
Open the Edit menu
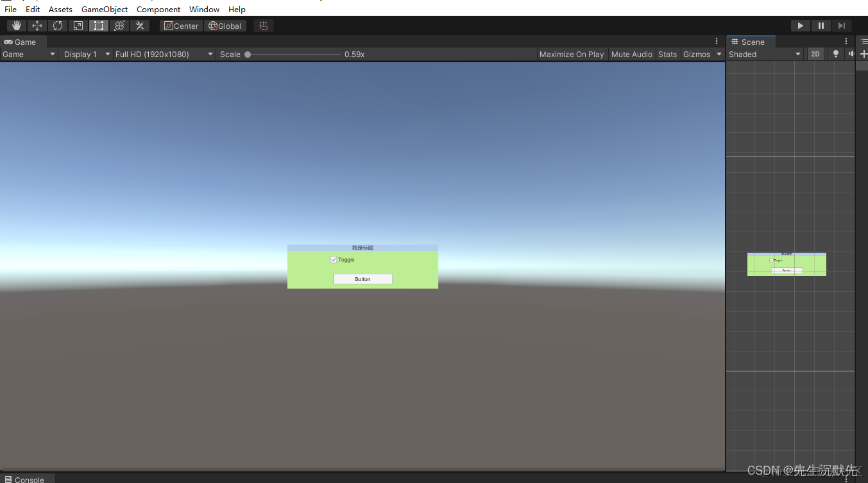[x=33, y=9]
